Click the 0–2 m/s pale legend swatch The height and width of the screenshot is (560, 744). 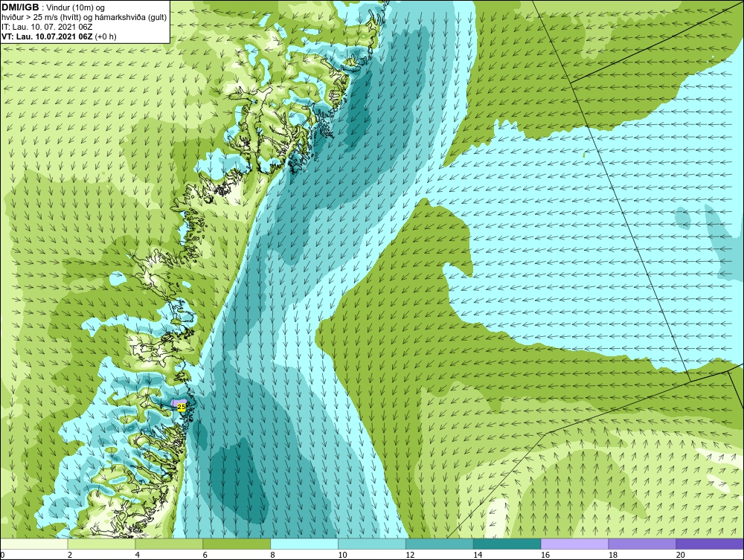pyautogui.click(x=34, y=544)
